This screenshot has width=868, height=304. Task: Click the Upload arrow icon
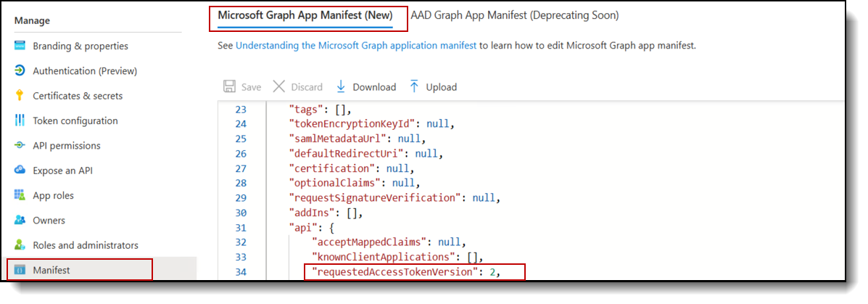414,87
